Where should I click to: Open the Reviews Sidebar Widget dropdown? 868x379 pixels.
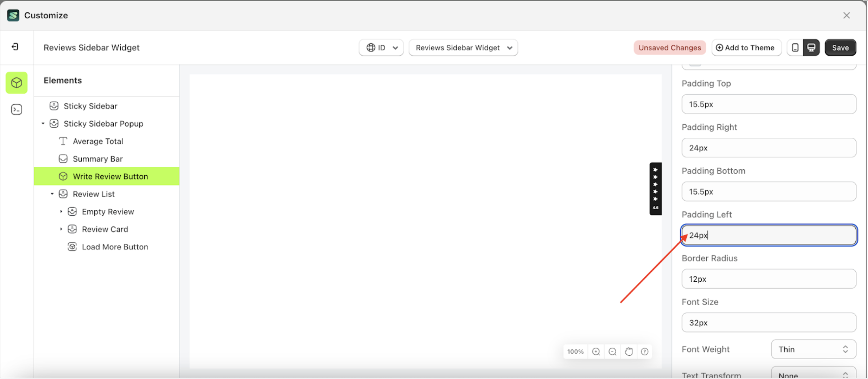point(463,48)
